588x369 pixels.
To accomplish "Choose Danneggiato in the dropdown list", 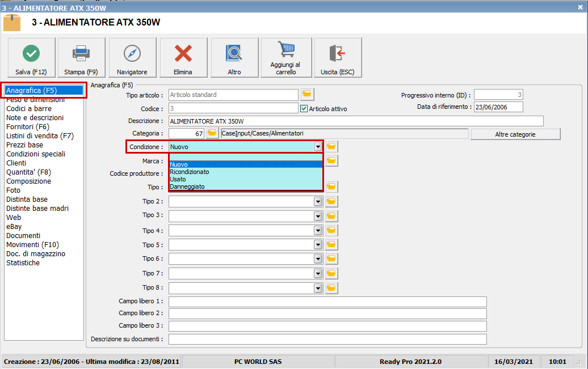I will tap(187, 186).
